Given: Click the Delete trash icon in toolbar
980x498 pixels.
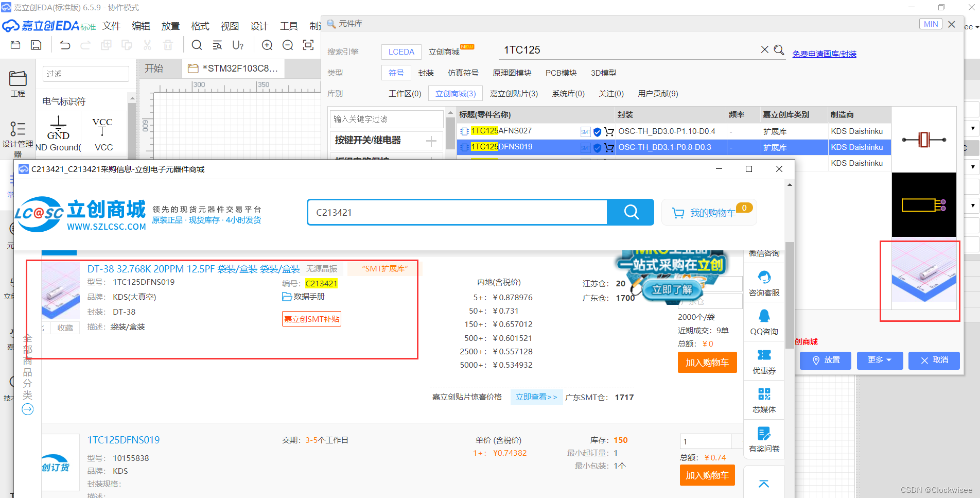Looking at the screenshot, I should coord(168,45).
